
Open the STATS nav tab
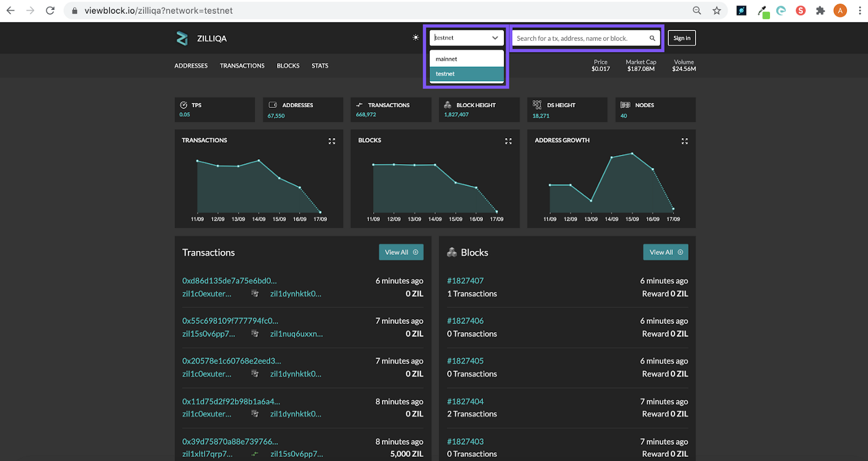tap(320, 66)
